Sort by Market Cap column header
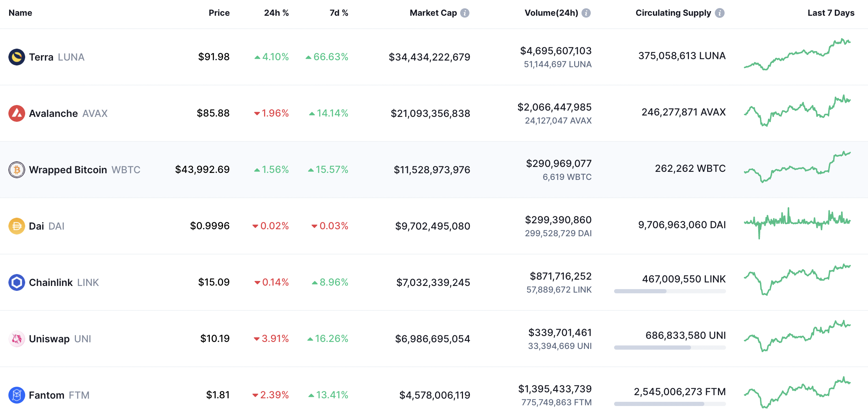 tap(433, 13)
